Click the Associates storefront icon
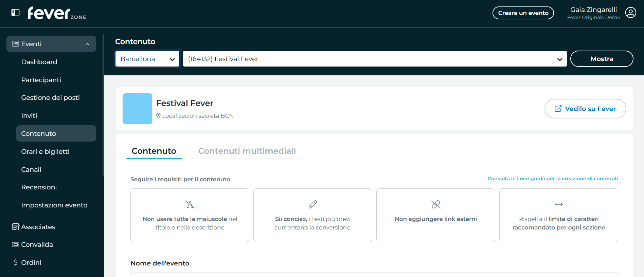The width and height of the screenshot is (644, 277). coord(16,227)
